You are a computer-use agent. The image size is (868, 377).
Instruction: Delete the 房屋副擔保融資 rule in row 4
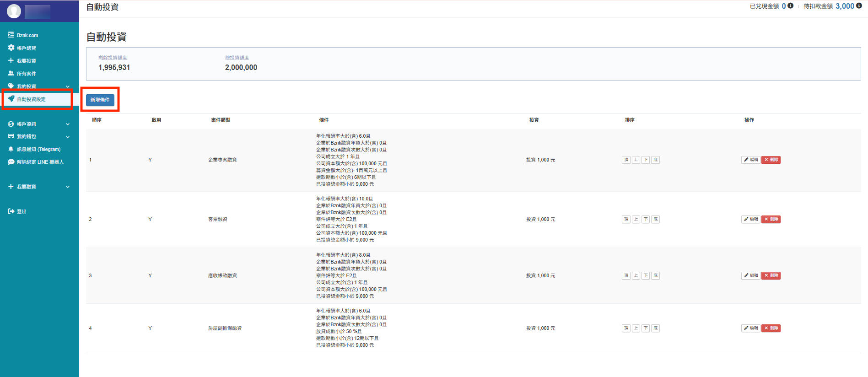coord(771,328)
